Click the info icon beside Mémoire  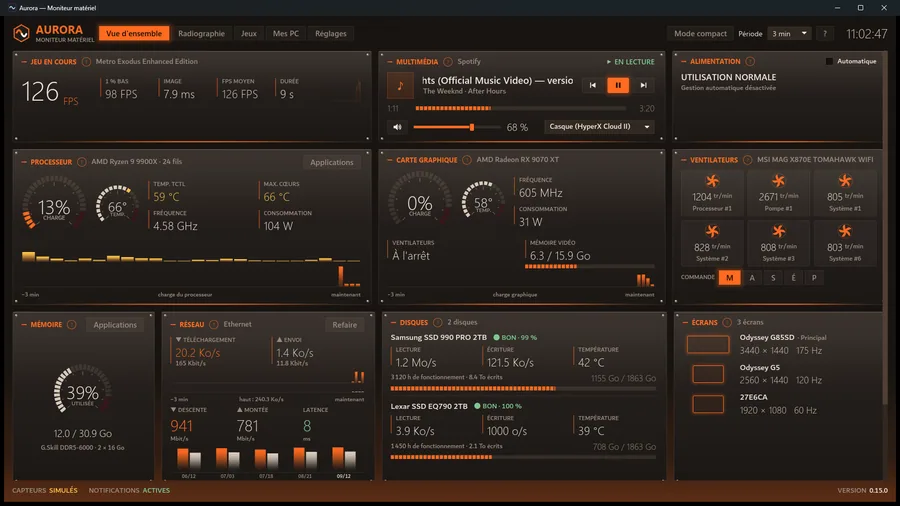point(72,325)
